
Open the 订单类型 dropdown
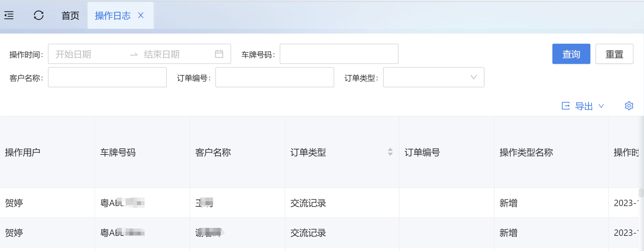point(433,77)
